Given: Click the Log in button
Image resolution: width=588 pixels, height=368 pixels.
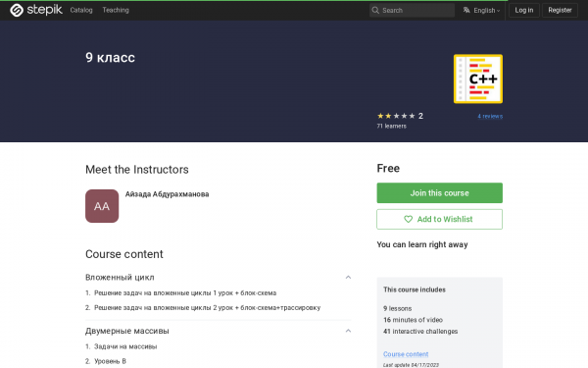Looking at the screenshot, I should pyautogui.click(x=524, y=10).
